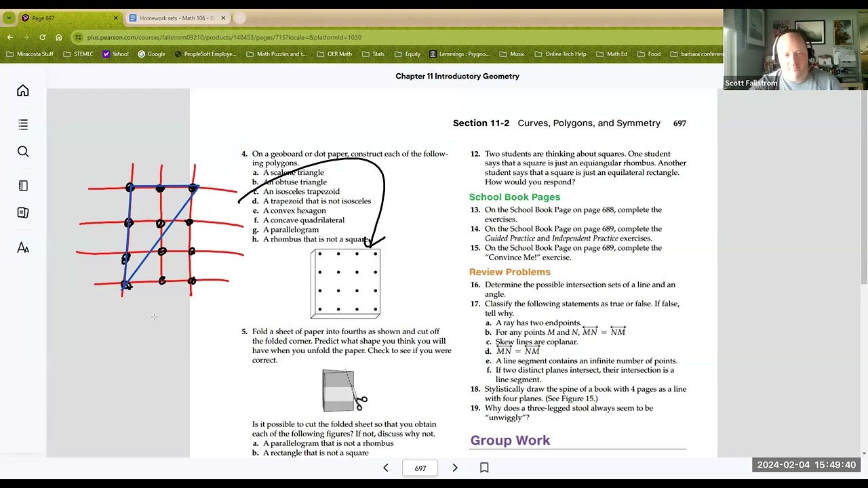The image size is (868, 488).
Task: Reload the page with the refresh icon
Action: pos(42,37)
